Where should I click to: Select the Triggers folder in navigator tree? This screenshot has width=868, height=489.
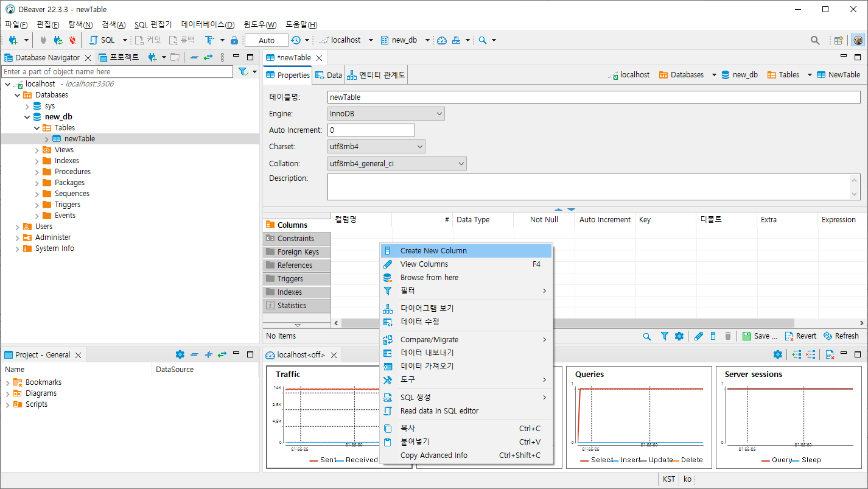[68, 205]
